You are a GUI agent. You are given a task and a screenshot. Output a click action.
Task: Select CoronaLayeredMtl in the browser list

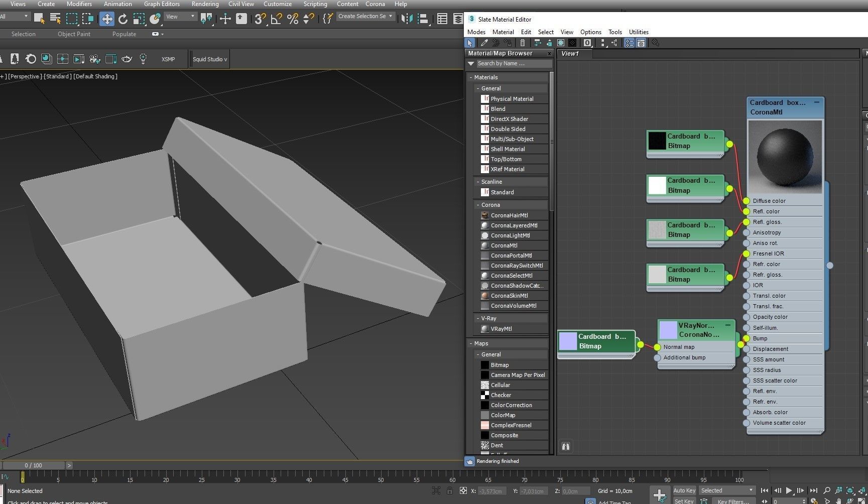[x=514, y=225]
